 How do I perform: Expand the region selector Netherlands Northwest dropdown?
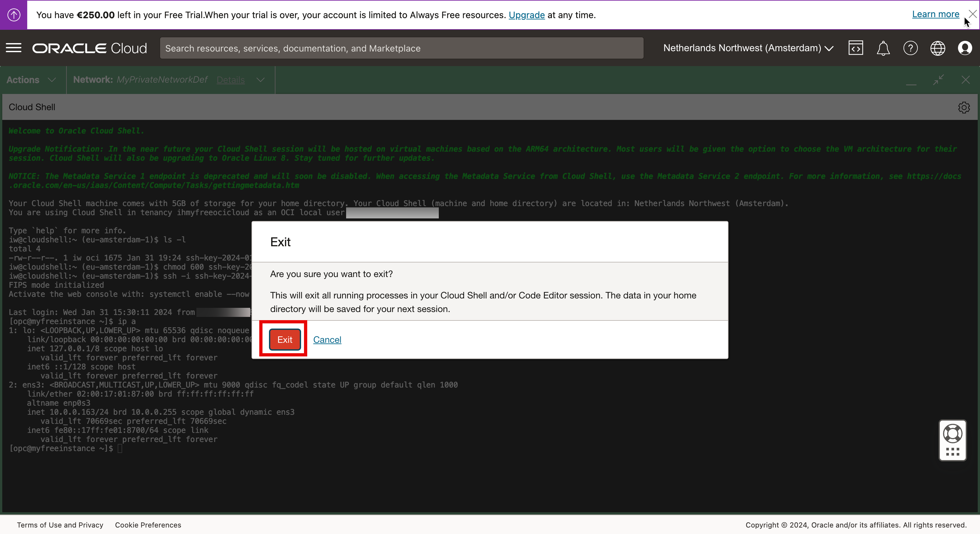pos(748,48)
